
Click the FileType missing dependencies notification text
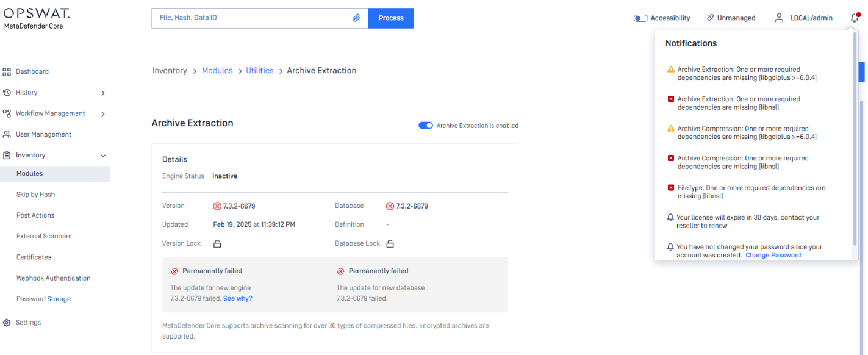pyautogui.click(x=751, y=192)
